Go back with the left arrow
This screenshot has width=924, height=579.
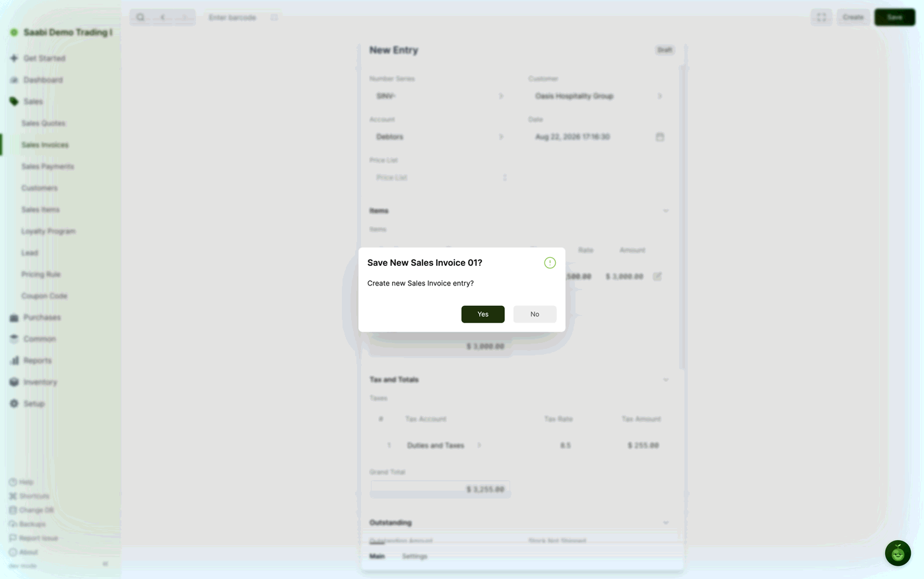(163, 17)
